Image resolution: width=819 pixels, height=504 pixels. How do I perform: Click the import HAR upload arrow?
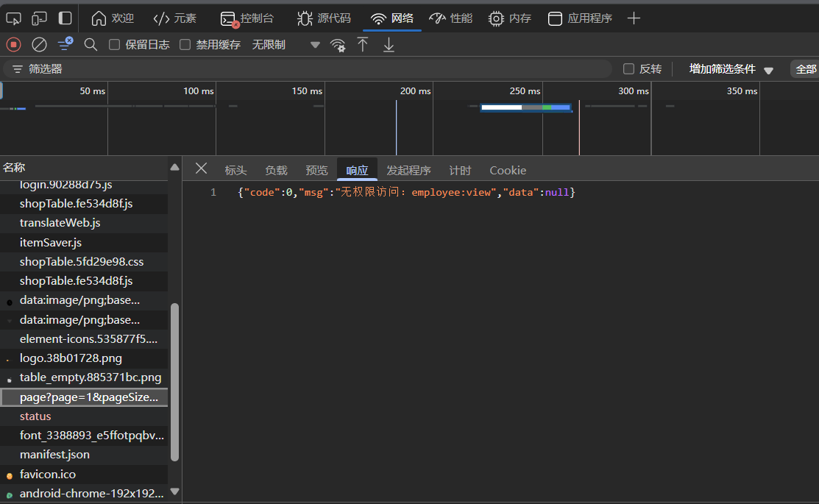pyautogui.click(x=363, y=45)
